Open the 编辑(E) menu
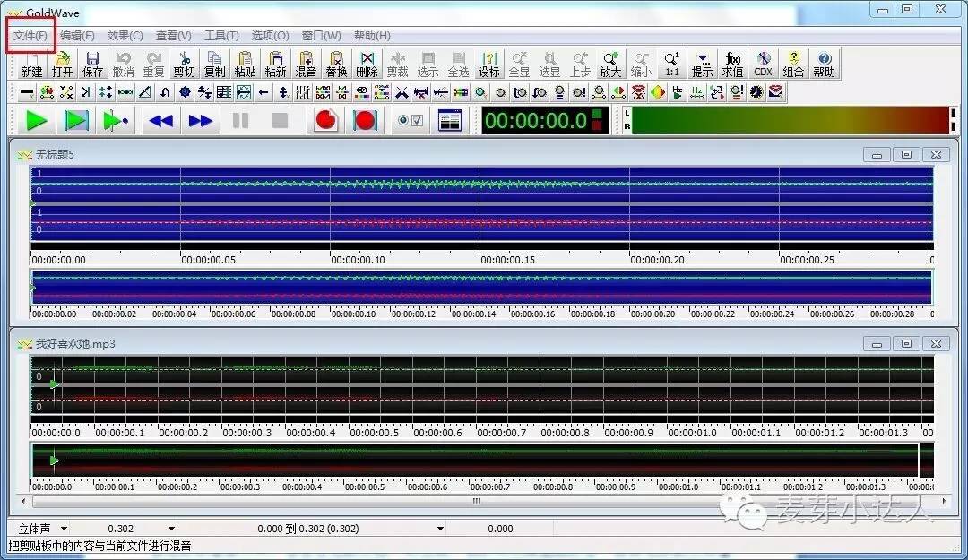 click(77, 36)
